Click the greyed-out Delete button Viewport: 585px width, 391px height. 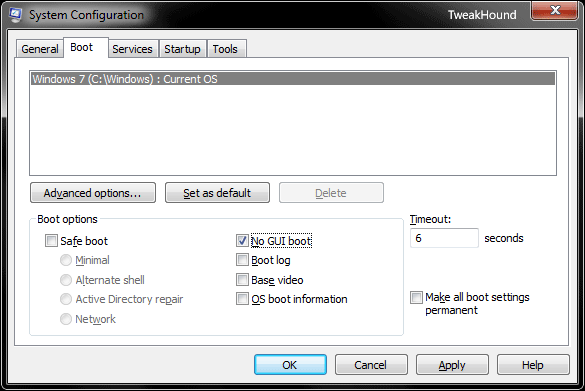(331, 193)
